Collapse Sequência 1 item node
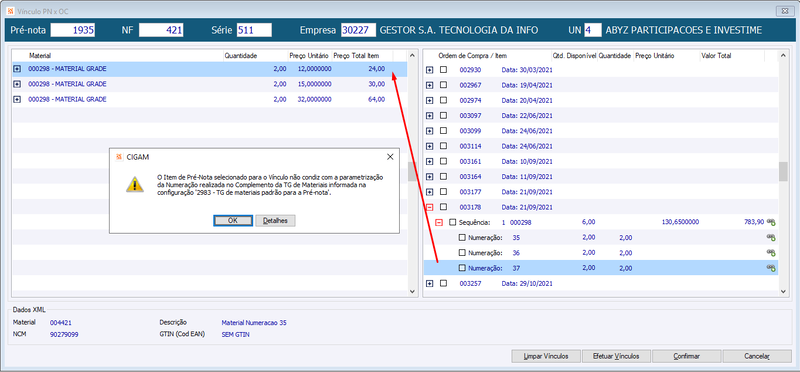 click(x=439, y=222)
